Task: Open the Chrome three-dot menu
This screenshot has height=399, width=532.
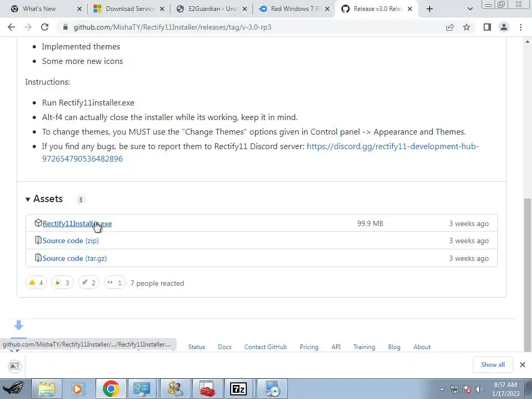Action: [x=521, y=27]
